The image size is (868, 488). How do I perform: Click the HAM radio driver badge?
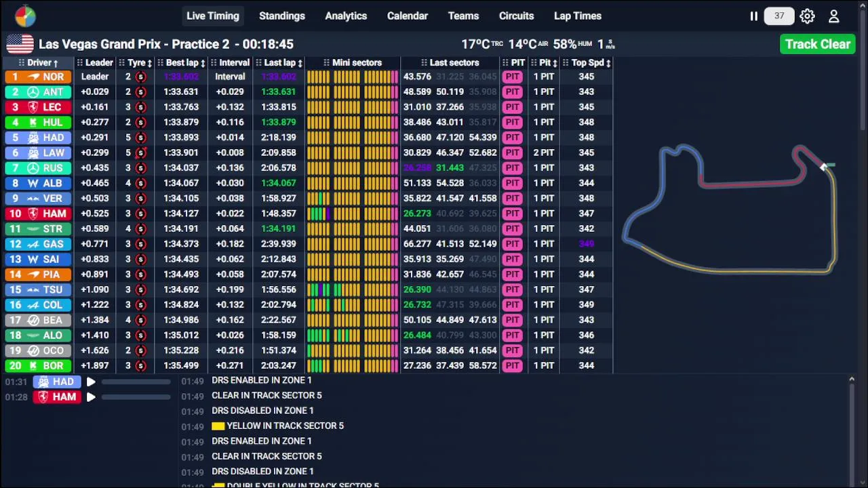[57, 397]
